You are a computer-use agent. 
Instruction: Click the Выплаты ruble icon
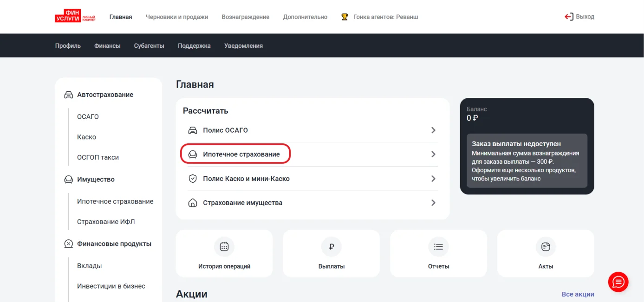[332, 247]
